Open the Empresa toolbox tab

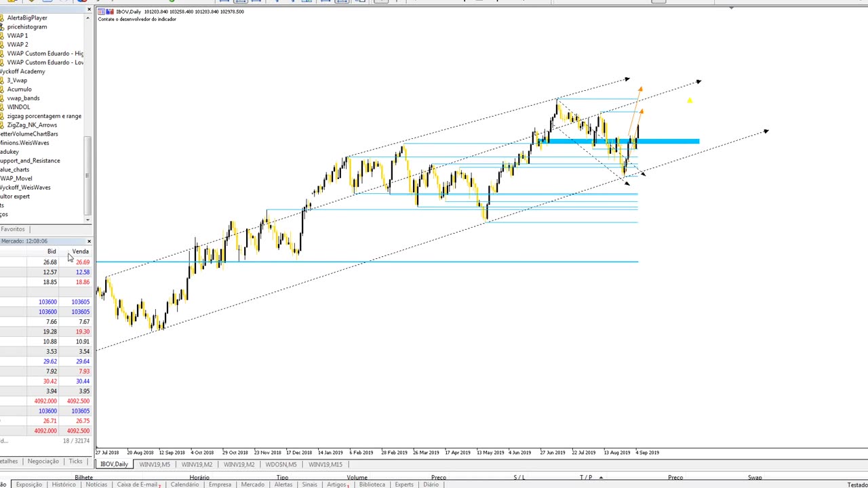pos(220,485)
